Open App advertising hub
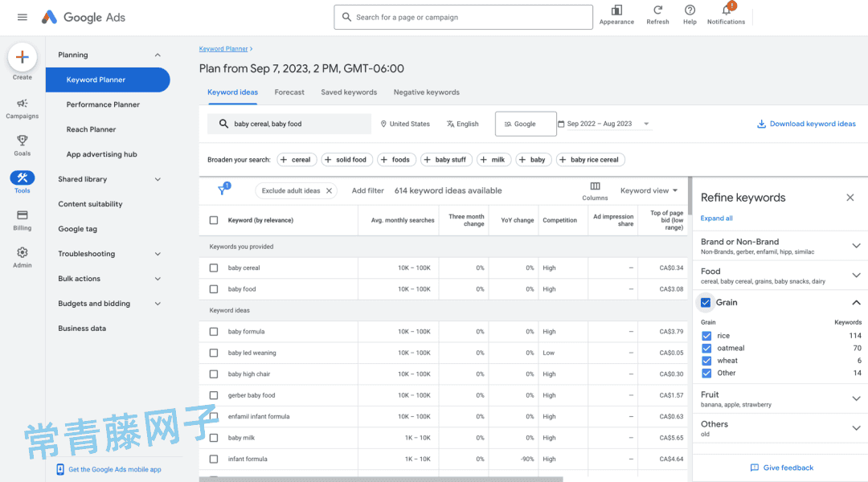Viewport: 868px width, 482px height. [x=102, y=154]
